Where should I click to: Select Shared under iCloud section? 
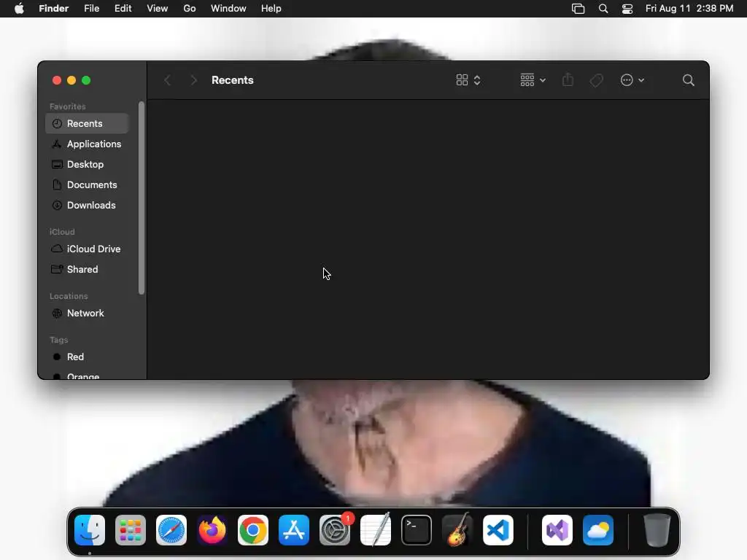coord(87,270)
